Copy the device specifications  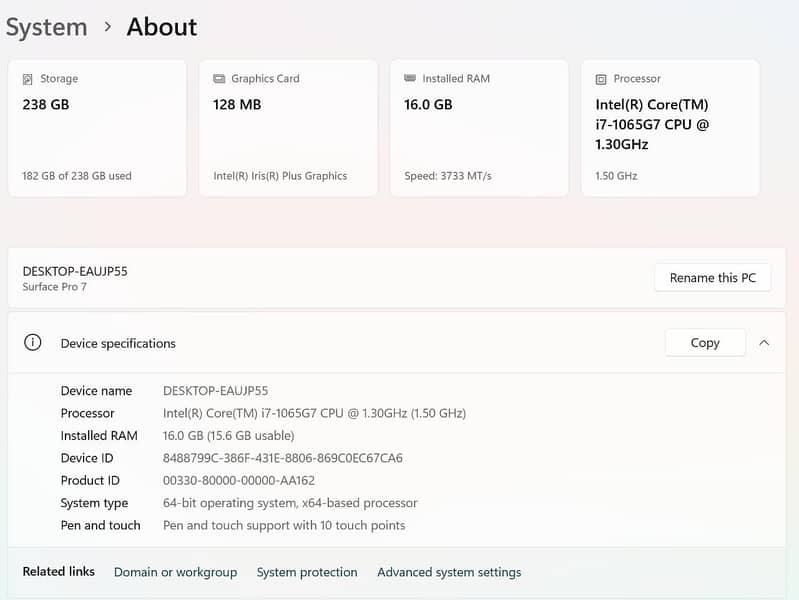coord(705,342)
